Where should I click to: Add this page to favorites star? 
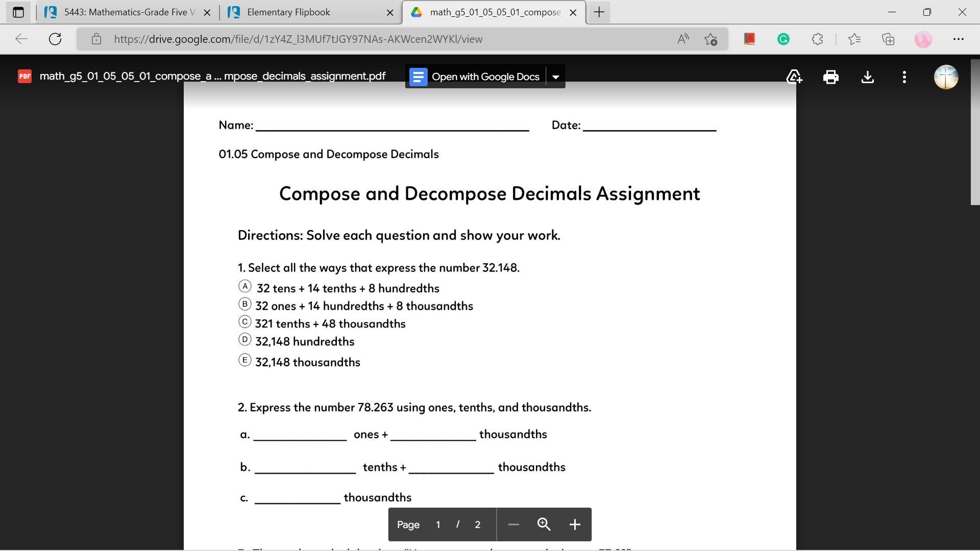710,39
